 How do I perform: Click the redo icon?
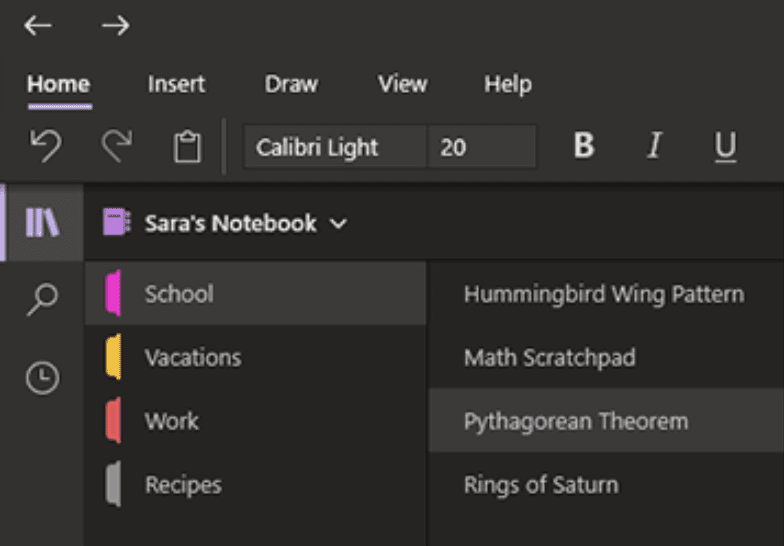point(117,146)
